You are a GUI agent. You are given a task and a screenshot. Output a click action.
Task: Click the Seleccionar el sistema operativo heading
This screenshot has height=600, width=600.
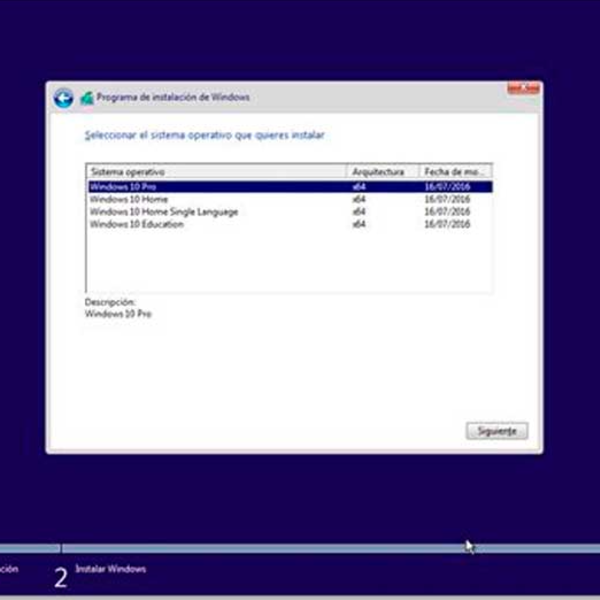(x=204, y=134)
